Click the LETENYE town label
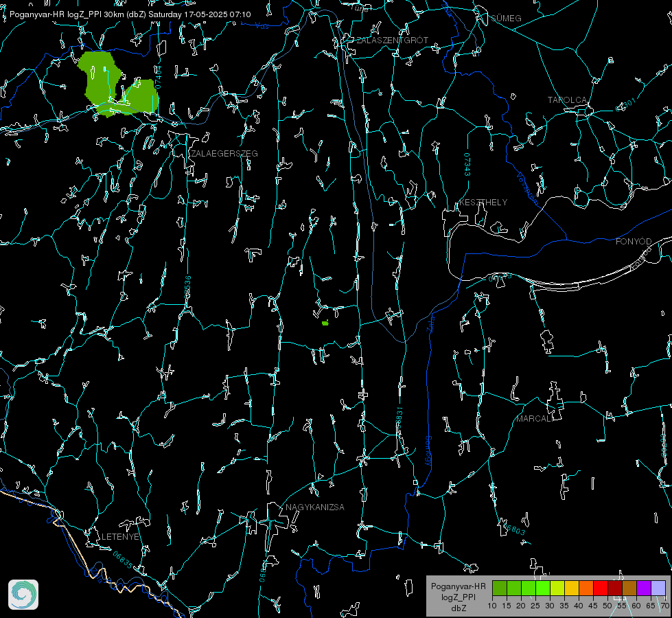 tap(120, 536)
